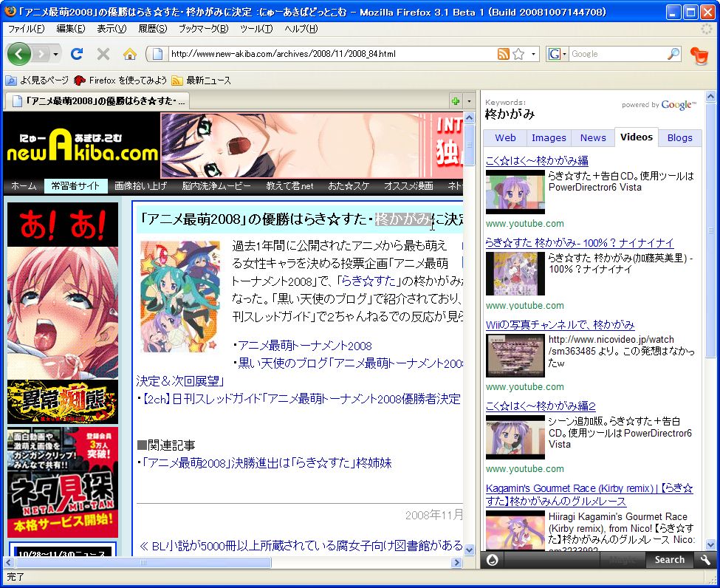This screenshot has height=588, width=720.
Task: Select the Videos tab in sidebar
Action: point(637,137)
